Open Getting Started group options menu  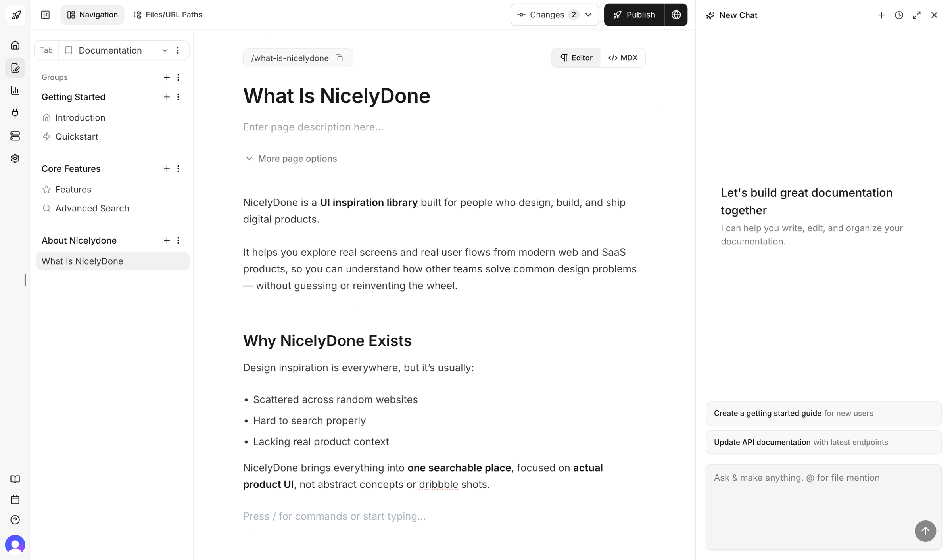click(x=178, y=97)
